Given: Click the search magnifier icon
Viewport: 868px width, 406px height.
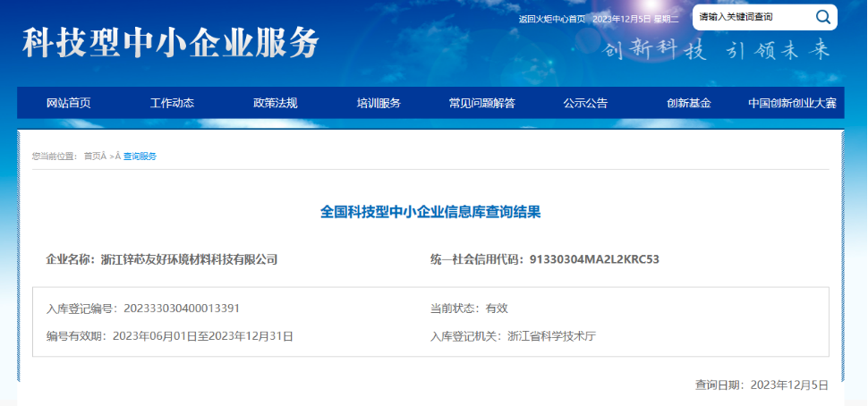Looking at the screenshot, I should pyautogui.click(x=823, y=17).
